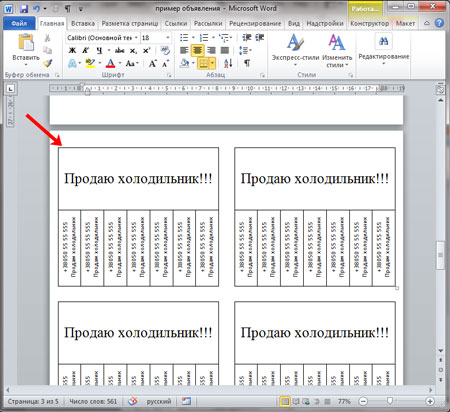Click the Sort A-Z icon
The width and height of the screenshot is (450, 412).
click(x=228, y=63)
